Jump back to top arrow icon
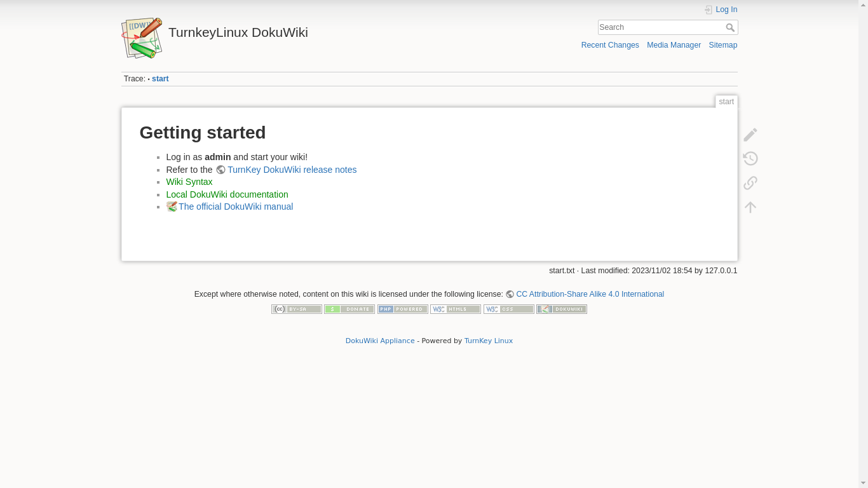The height and width of the screenshot is (488, 868). 750,207
